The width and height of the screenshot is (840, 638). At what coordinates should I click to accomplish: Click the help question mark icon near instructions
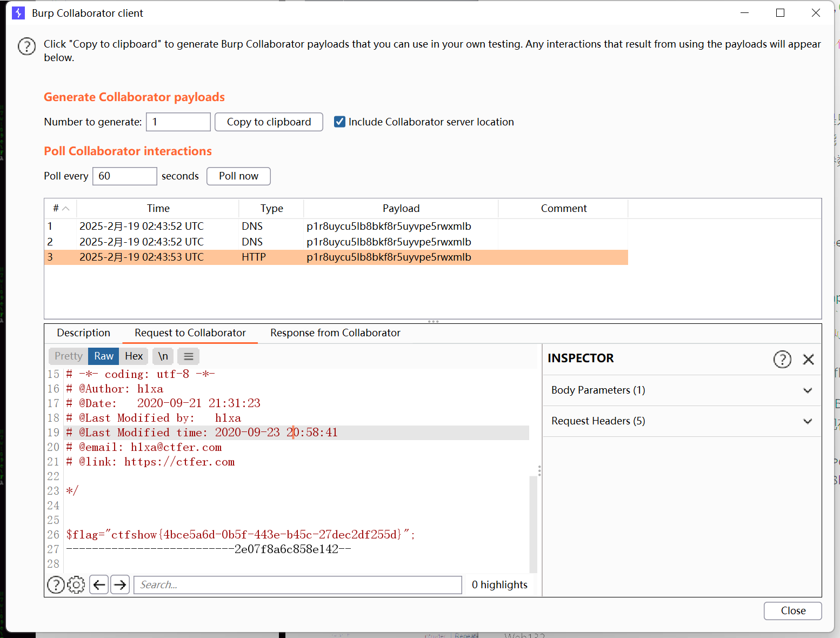pos(26,46)
